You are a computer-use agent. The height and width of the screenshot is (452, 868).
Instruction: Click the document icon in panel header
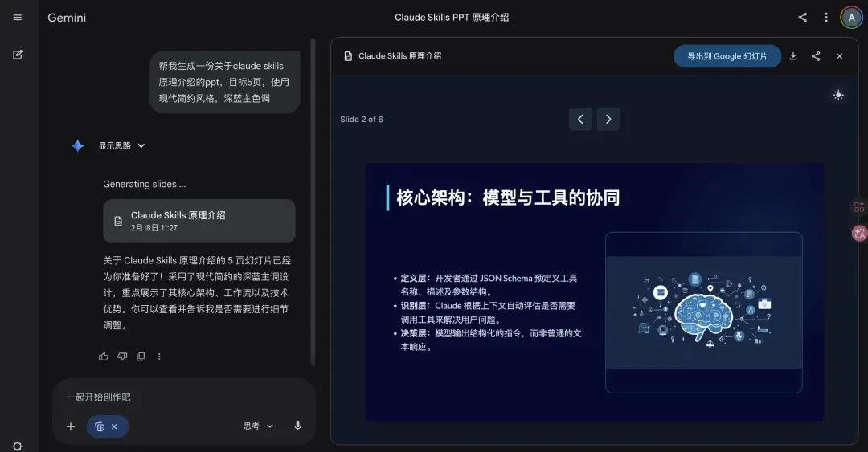coord(348,56)
